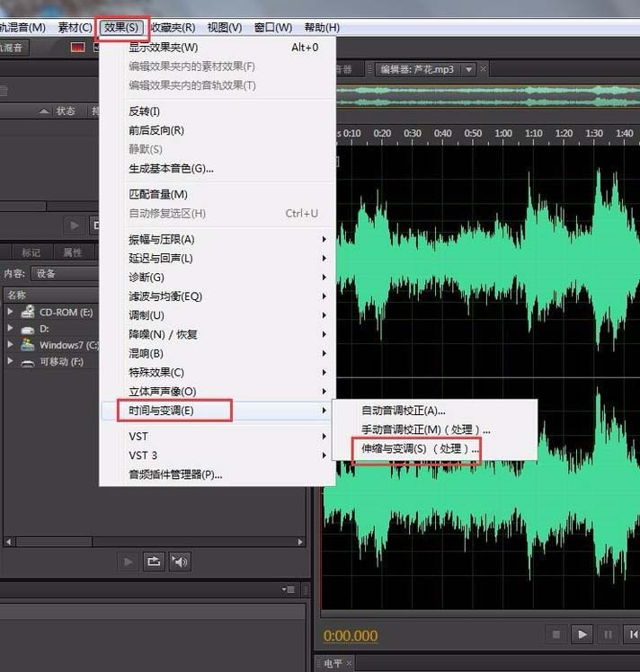The image size is (640, 672).
Task: Choose 生成基本音色(G)... entry
Action: [x=218, y=168]
